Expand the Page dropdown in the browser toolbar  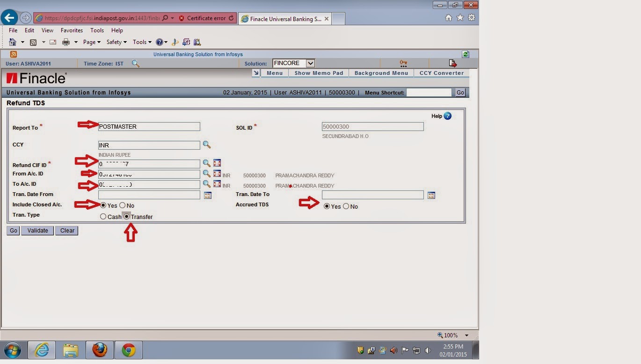[92, 42]
